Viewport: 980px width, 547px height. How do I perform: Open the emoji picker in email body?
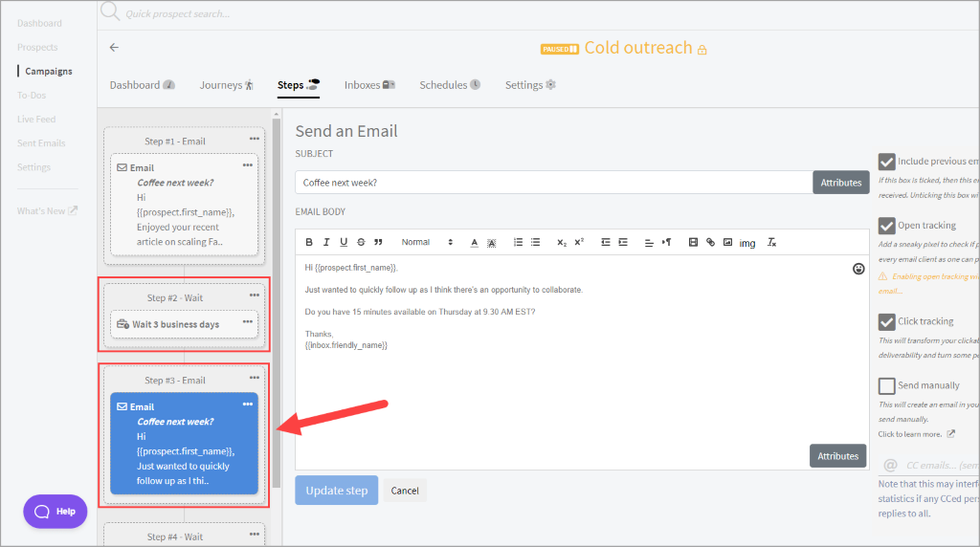858,269
